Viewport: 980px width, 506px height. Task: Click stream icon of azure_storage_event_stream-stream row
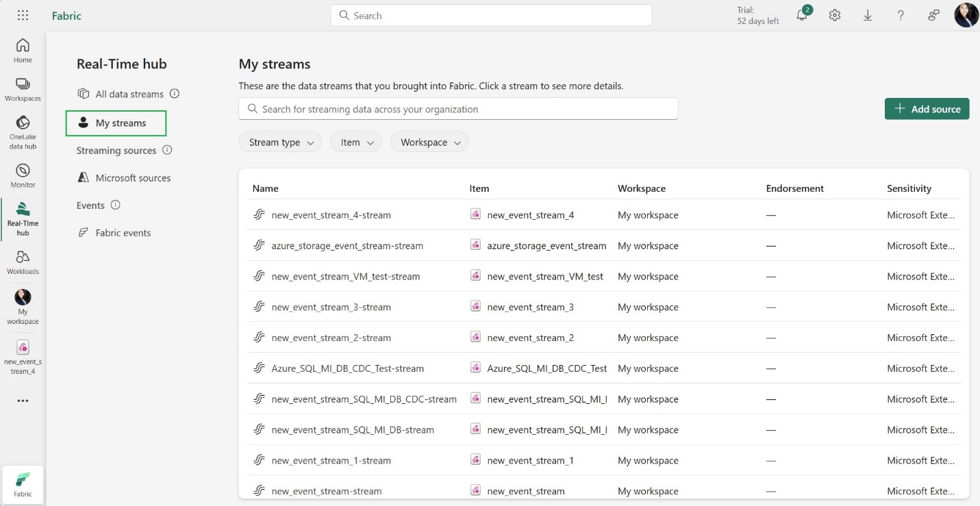[x=259, y=245]
